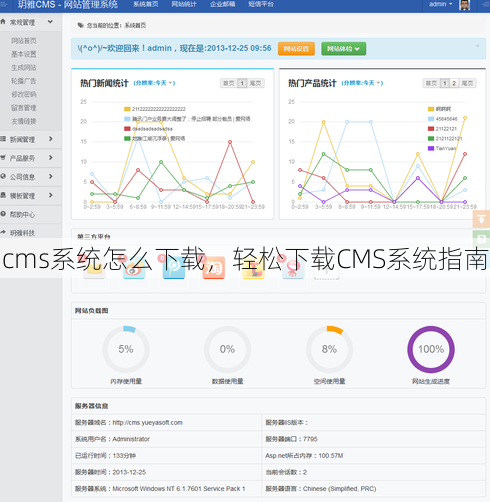Toggle the purple TianYuan legend in product chart
Viewport: 490px width, 502px height.
tap(442, 148)
